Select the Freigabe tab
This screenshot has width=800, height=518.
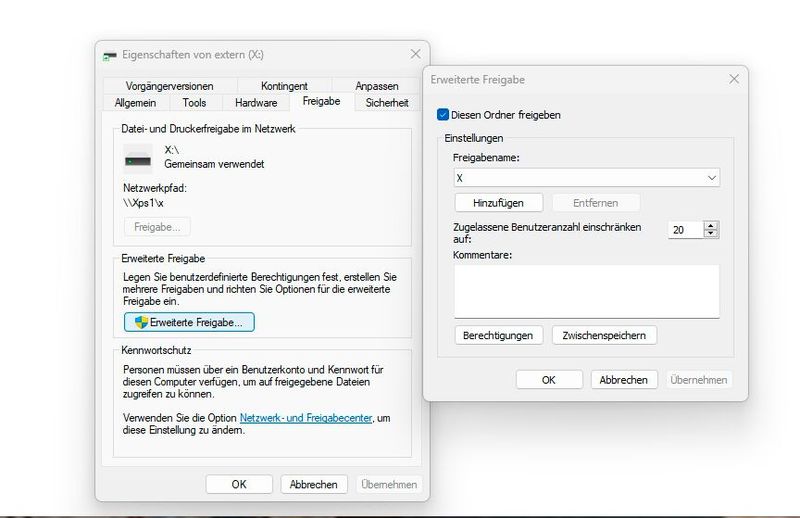coord(321,101)
